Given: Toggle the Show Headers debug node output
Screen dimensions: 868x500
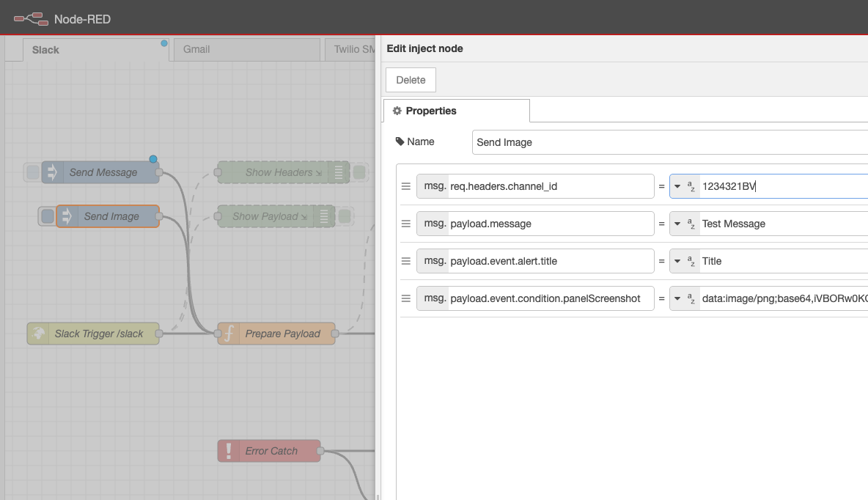Looking at the screenshot, I should [x=359, y=172].
